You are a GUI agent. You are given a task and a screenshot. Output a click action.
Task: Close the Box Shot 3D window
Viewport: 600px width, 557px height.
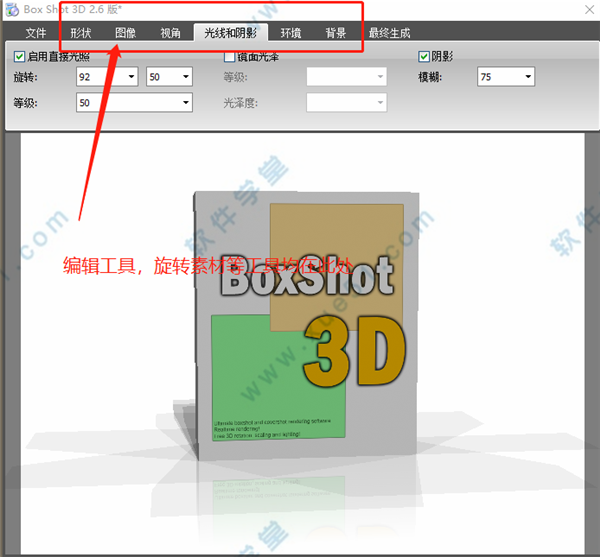589,10
